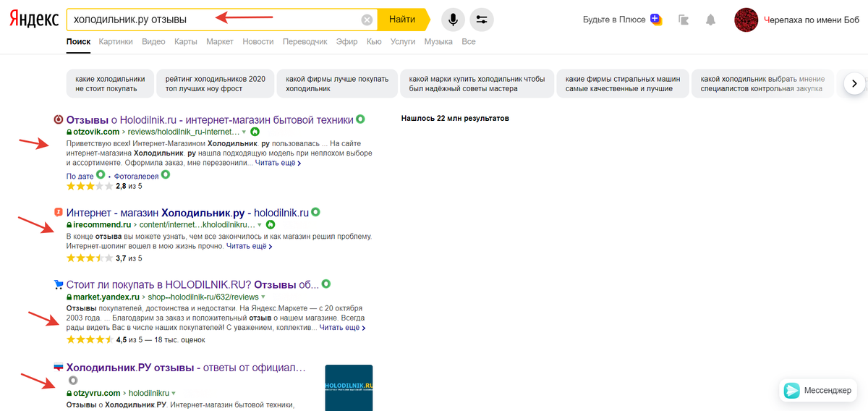The height and width of the screenshot is (411, 868).
Task: Open "Интернет - магазин Холодильник.ру" result
Action: [x=187, y=213]
